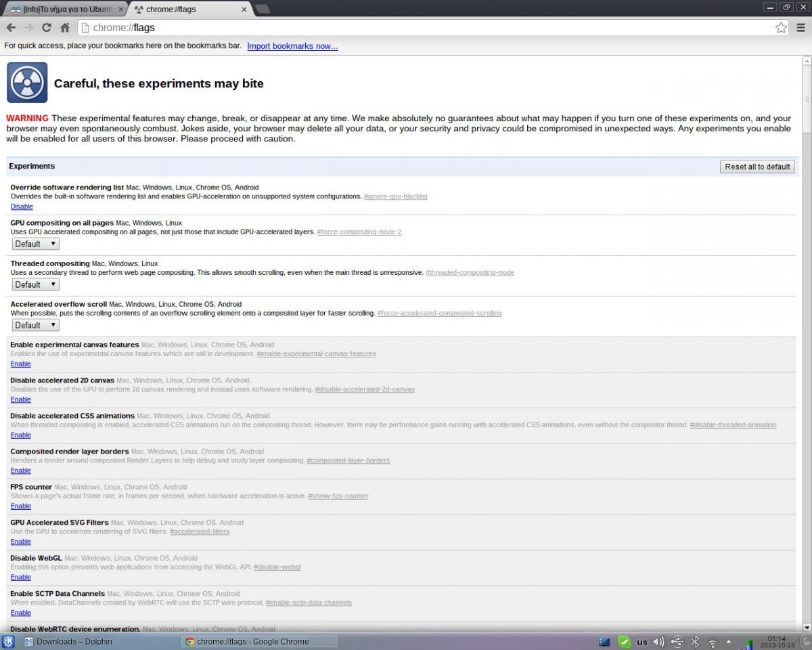Screen dimensions: 812x650
Task: Open Threaded compositing Default dropdown
Action: 36,284
